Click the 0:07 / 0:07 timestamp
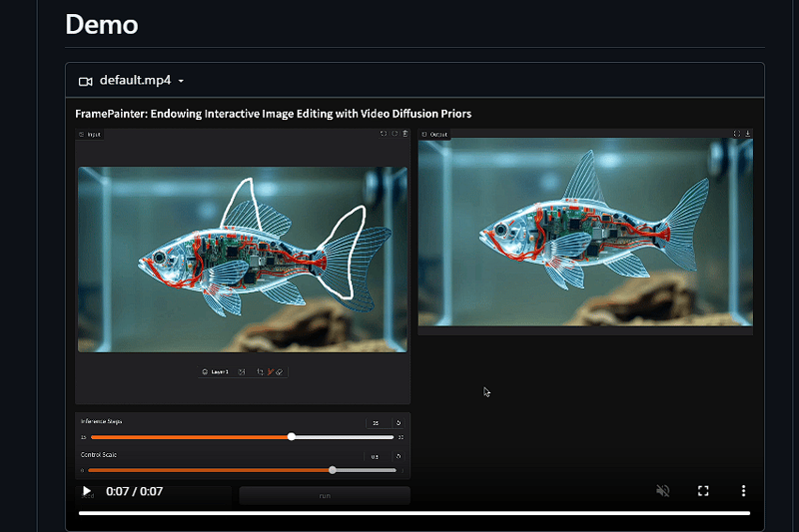This screenshot has height=532, width=799. [x=134, y=491]
